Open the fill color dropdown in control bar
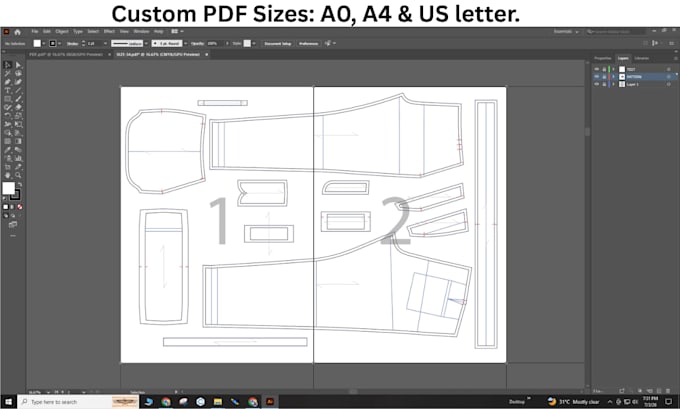Viewport: 680px width, 409px height. point(44,43)
